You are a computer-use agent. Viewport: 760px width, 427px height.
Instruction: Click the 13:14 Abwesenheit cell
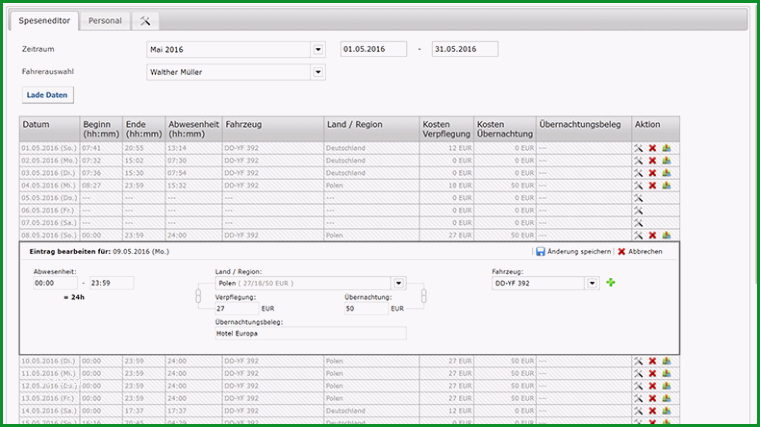point(194,148)
